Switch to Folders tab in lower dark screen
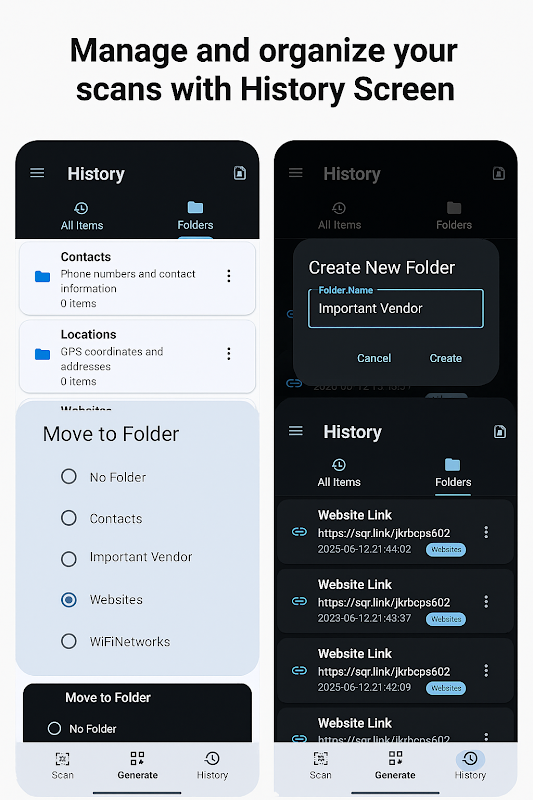Image resolution: width=533 pixels, height=800 pixels. [x=453, y=473]
